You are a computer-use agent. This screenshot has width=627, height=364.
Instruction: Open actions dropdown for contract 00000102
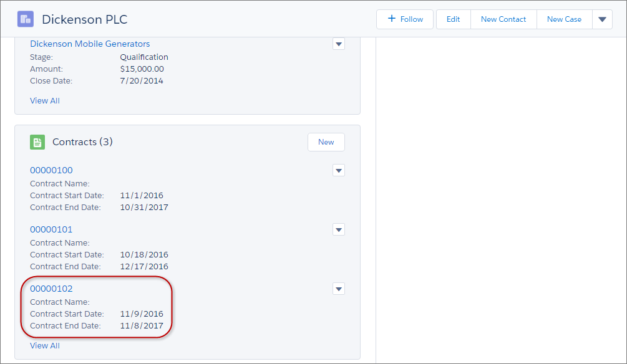point(339,289)
